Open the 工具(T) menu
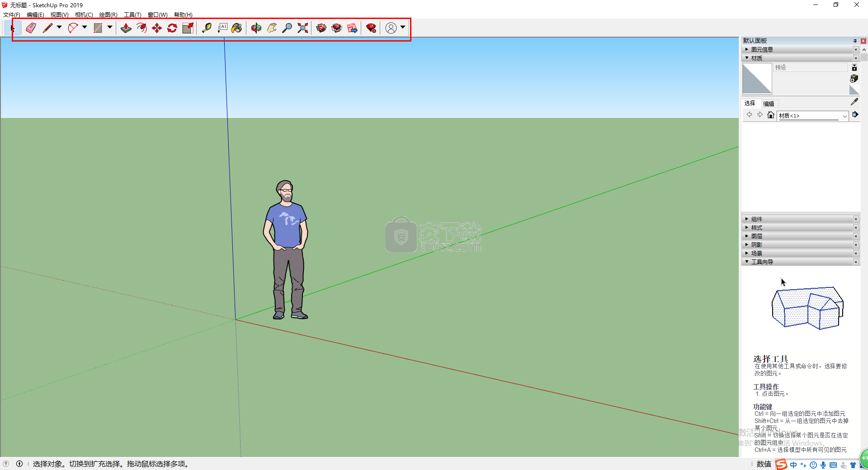Screen dimensions: 868x470 pyautogui.click(x=132, y=15)
